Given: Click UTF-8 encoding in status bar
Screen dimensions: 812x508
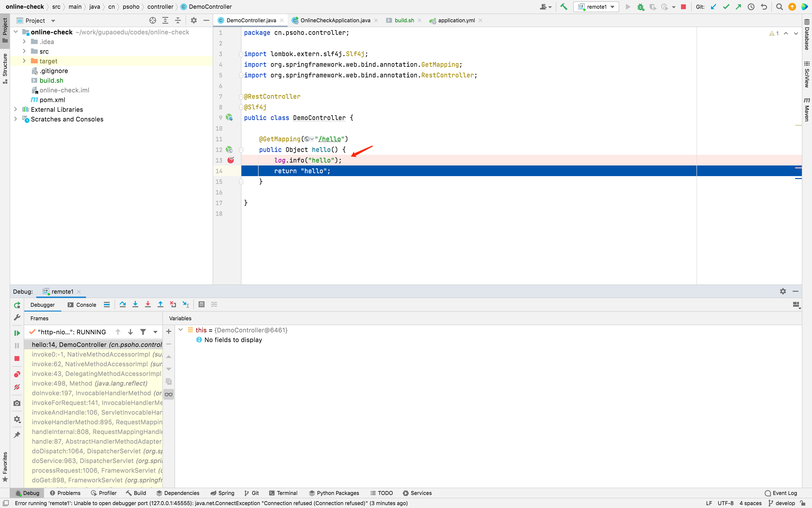Looking at the screenshot, I should [725, 503].
